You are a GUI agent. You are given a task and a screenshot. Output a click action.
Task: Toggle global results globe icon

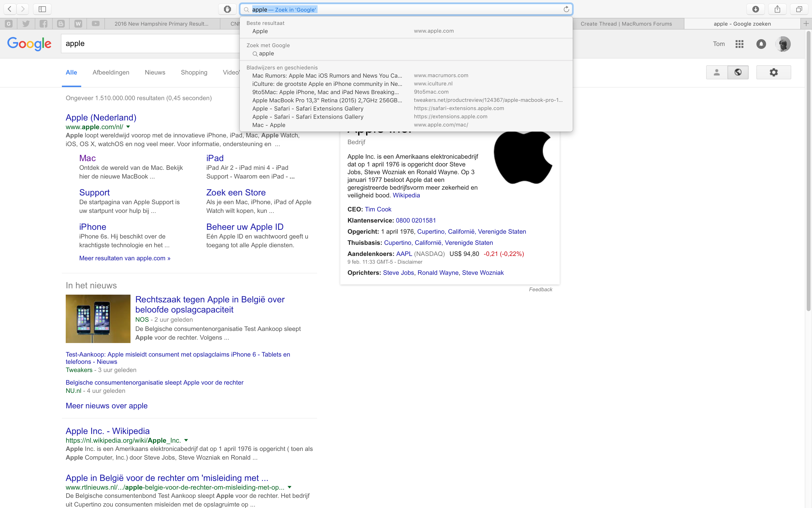(x=738, y=72)
